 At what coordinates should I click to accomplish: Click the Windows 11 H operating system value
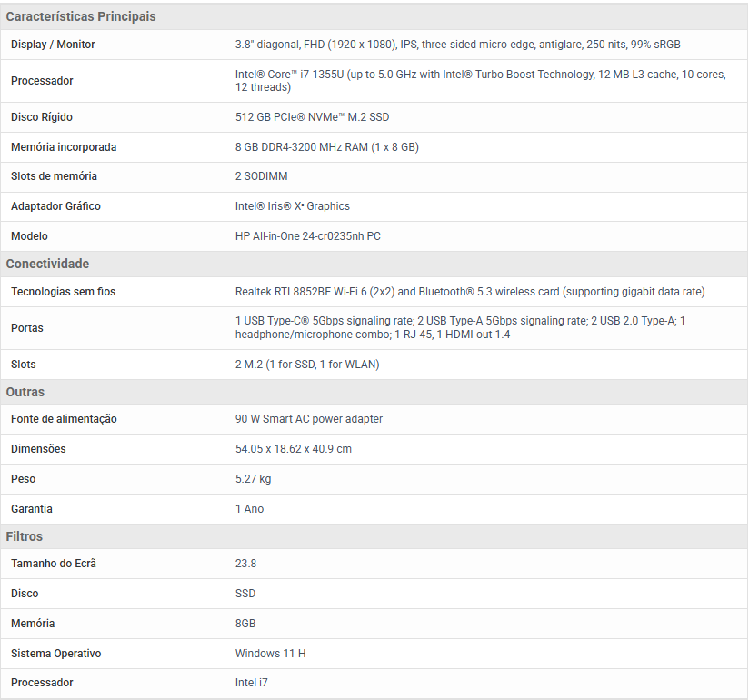point(270,654)
